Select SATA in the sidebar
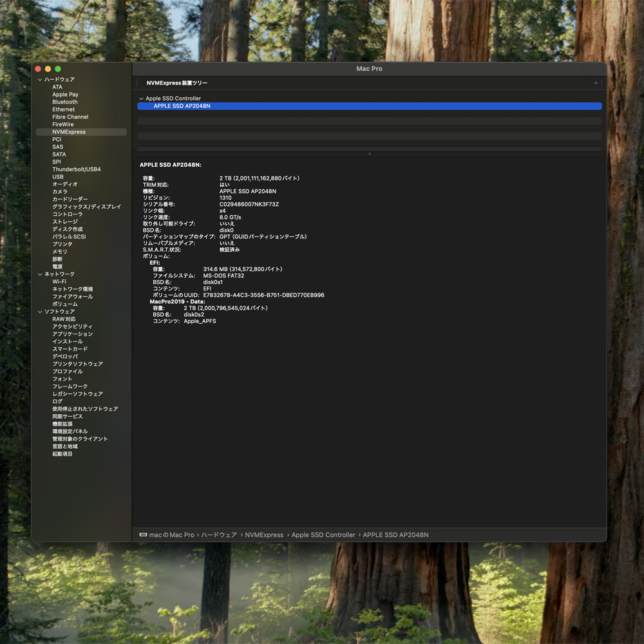The image size is (644, 644). pos(59,155)
